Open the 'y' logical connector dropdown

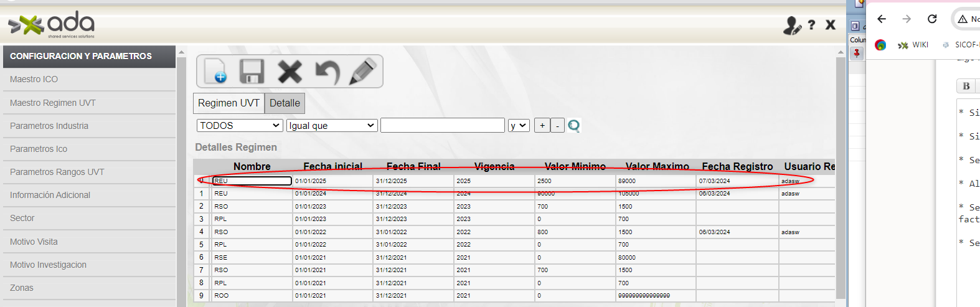tap(518, 126)
